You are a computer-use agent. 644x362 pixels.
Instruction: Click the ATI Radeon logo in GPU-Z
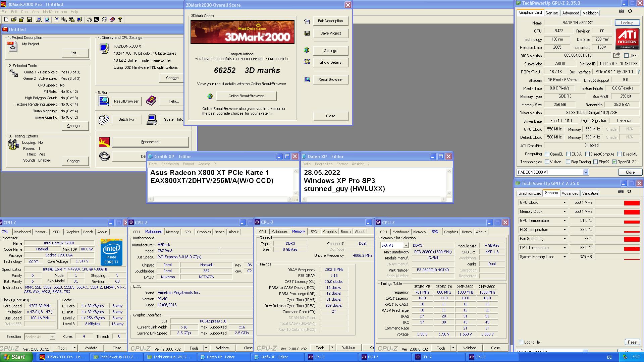[x=627, y=39]
